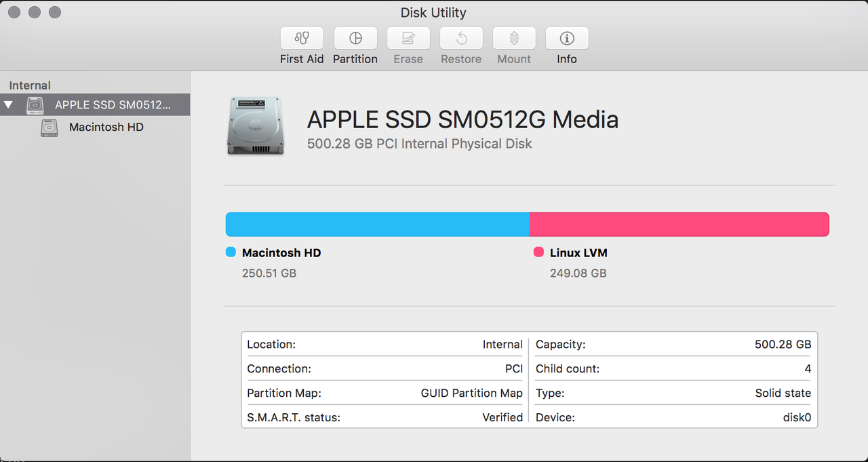Click the Device: label in info table
868x462 pixels.
tap(555, 418)
